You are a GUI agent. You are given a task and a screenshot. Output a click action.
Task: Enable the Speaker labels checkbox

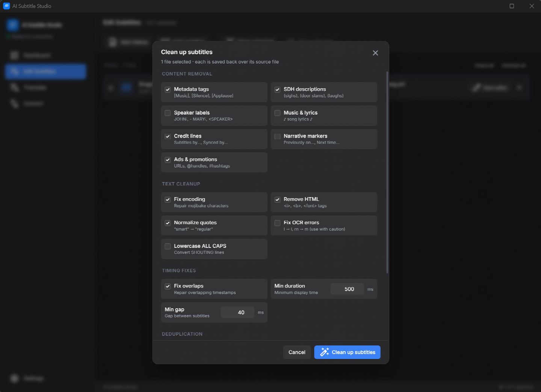168,113
